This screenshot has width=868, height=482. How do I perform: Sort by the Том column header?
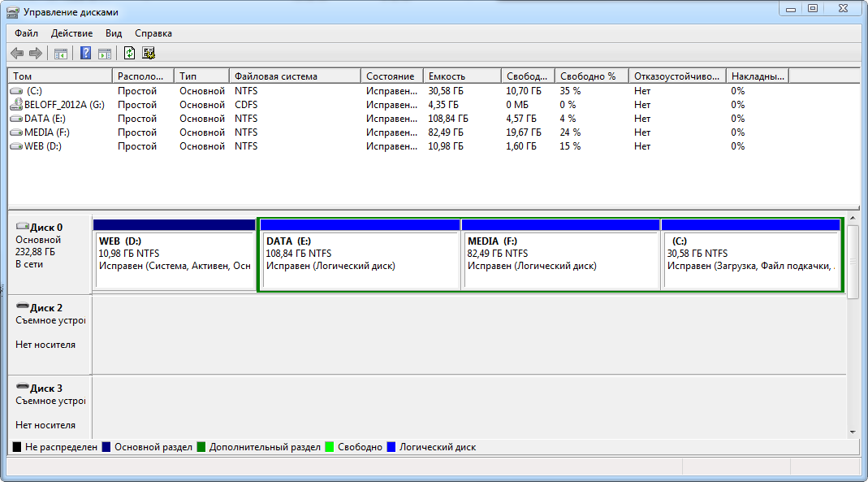click(x=60, y=76)
